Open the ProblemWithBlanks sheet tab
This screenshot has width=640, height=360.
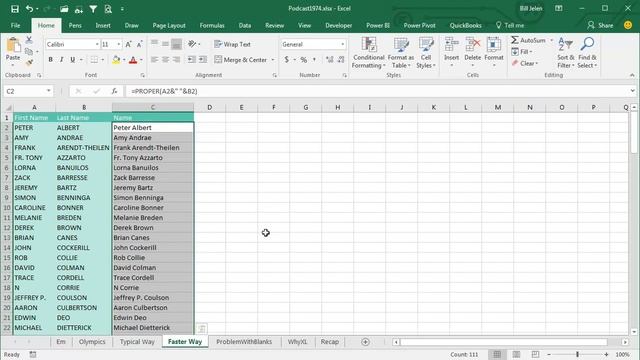(244, 342)
